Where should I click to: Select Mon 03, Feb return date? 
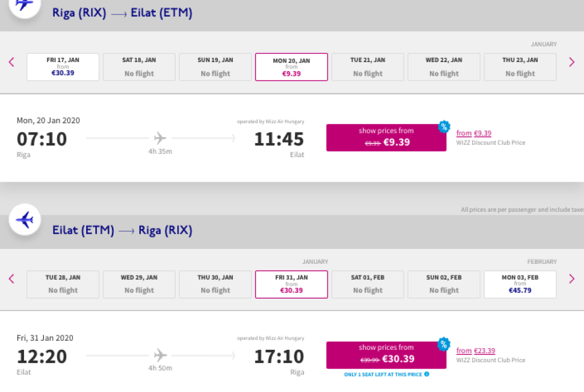coord(520,284)
